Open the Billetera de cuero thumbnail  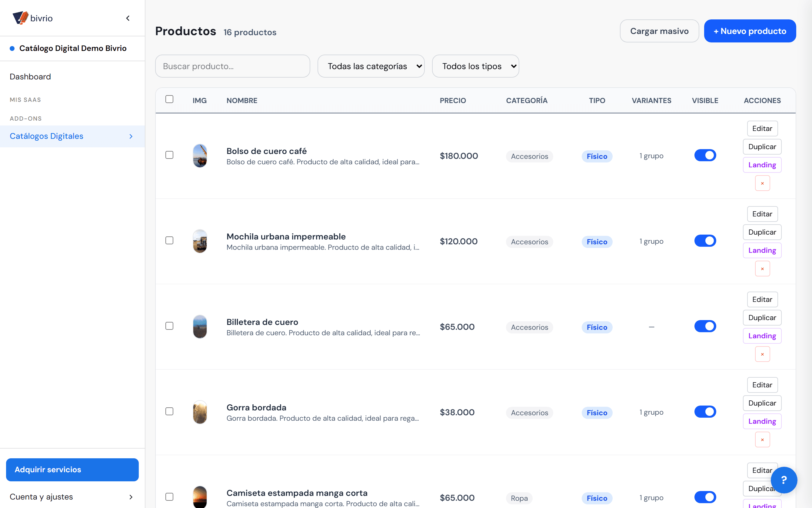click(200, 326)
